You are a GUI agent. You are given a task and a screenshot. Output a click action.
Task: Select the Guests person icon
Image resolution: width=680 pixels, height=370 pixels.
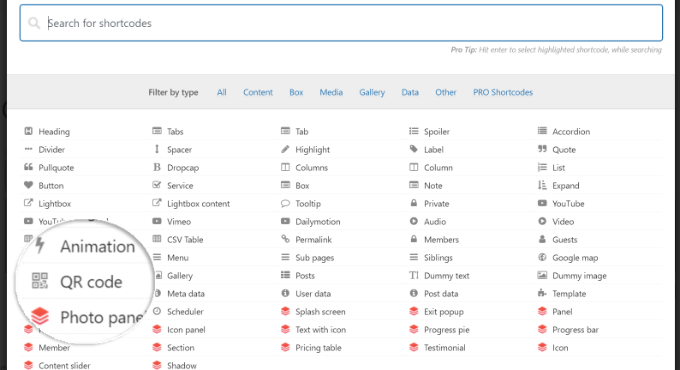[542, 239]
